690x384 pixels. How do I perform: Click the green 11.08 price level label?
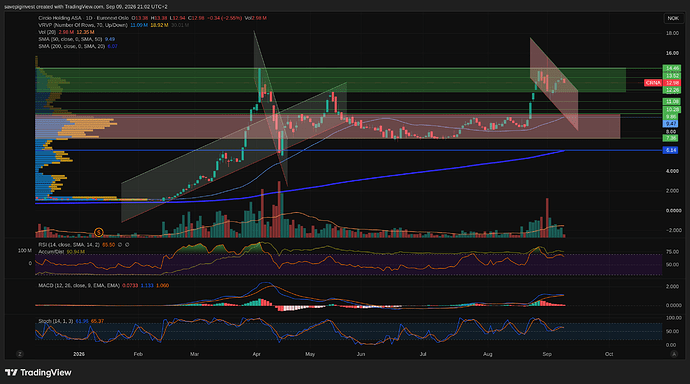pyautogui.click(x=672, y=102)
